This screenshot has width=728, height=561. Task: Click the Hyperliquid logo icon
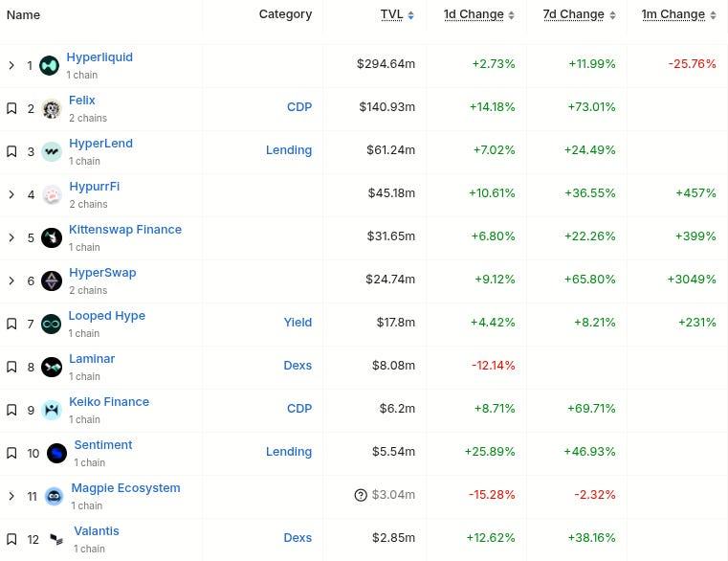click(x=50, y=65)
